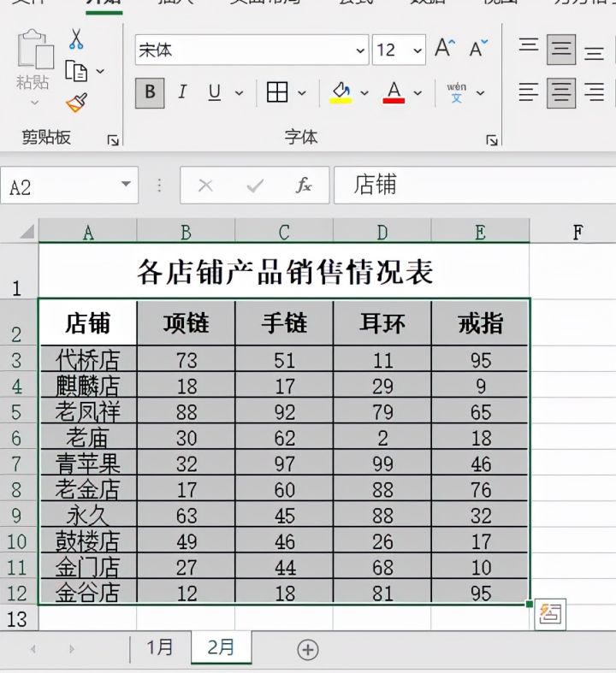Cancel formula entry with X
The image size is (616, 673).
[205, 186]
